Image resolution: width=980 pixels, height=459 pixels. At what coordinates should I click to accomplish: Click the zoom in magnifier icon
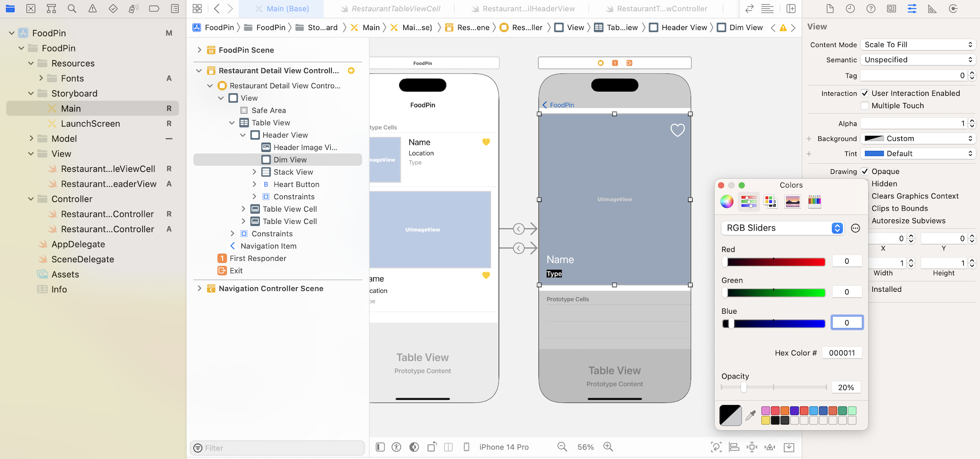pos(608,447)
